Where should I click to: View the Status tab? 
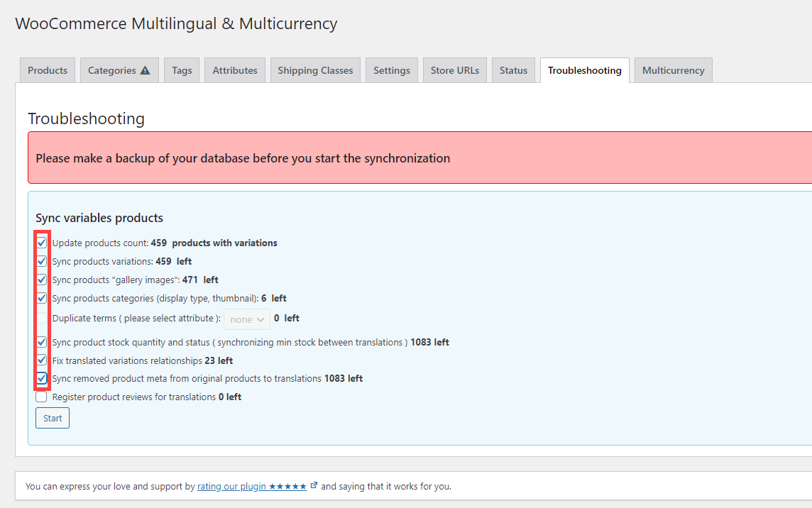[x=513, y=70]
